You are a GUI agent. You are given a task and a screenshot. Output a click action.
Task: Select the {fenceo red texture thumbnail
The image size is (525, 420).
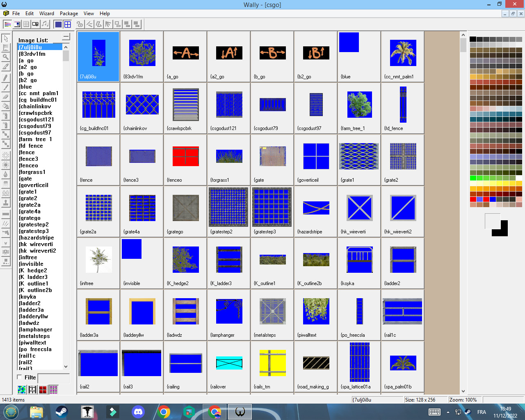185,160
